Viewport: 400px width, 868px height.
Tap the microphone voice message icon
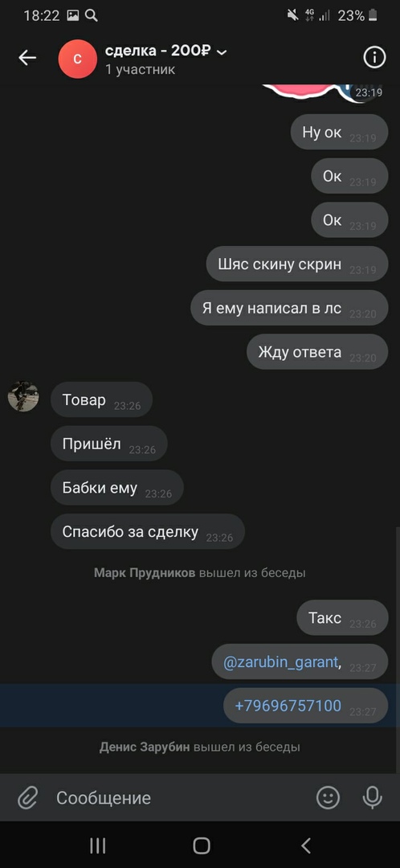click(373, 798)
